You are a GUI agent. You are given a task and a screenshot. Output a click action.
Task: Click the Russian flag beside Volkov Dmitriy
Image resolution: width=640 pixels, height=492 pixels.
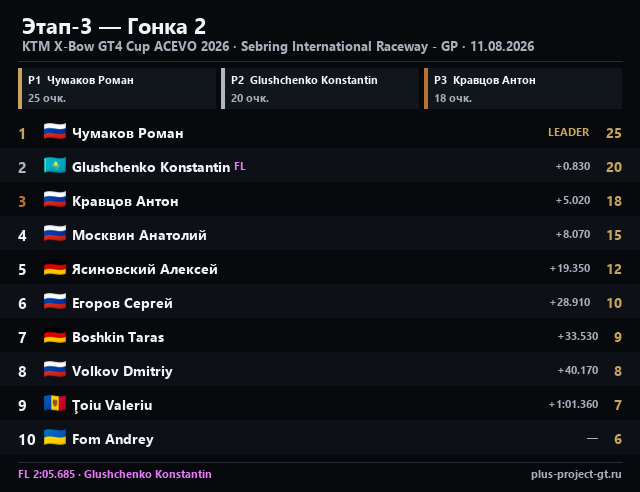click(55, 370)
